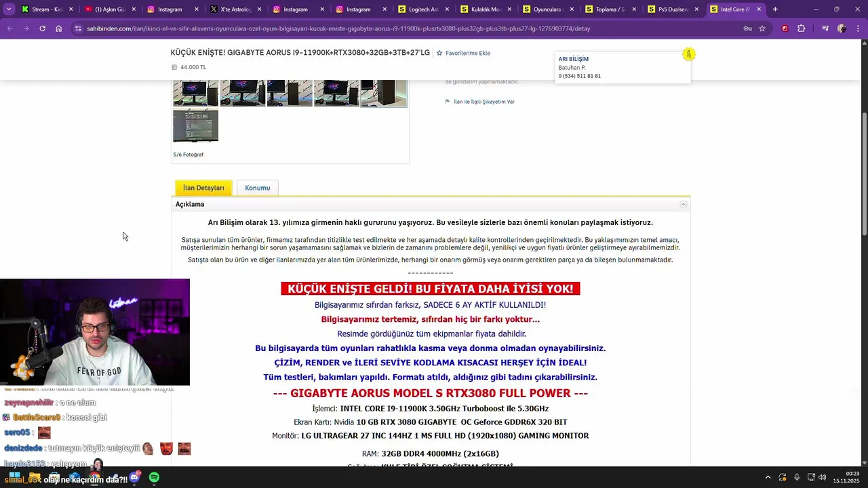Switch to the Logitech Ast tab
The height and width of the screenshot is (488, 868).
(x=423, y=9)
